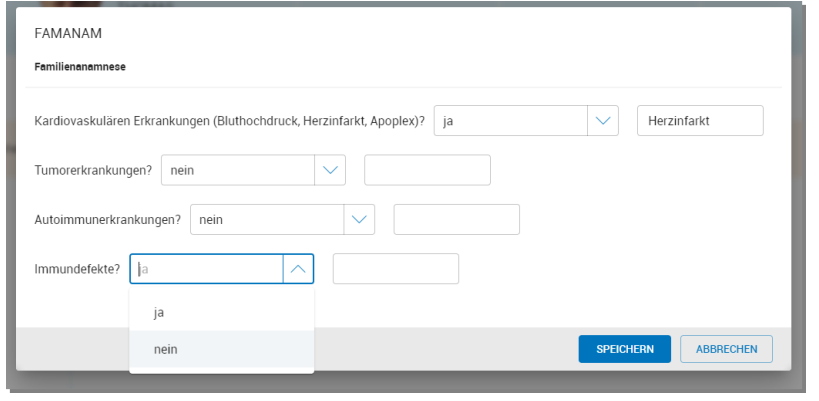Click the Kardiovaskulären Erkrankungen combo box showing ja
819x401 pixels.
click(510, 121)
